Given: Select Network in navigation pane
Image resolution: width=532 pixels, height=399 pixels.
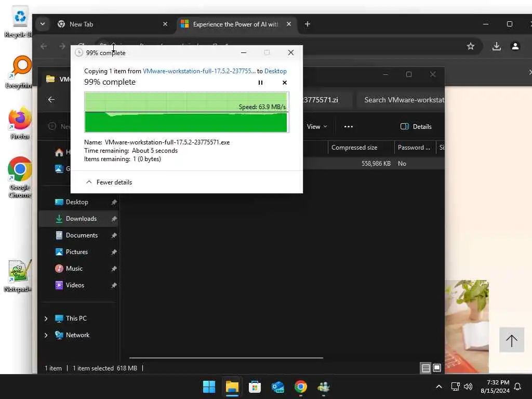Looking at the screenshot, I should coord(77,335).
